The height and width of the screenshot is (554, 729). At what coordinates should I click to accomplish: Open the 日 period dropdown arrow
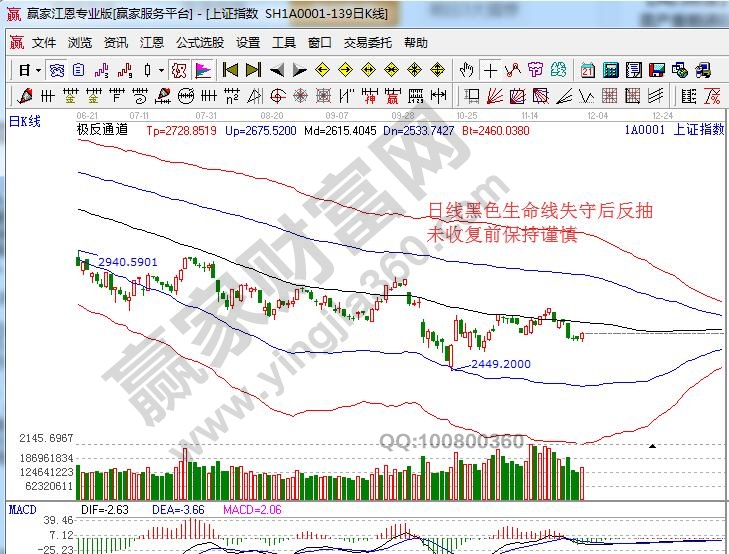39,70
